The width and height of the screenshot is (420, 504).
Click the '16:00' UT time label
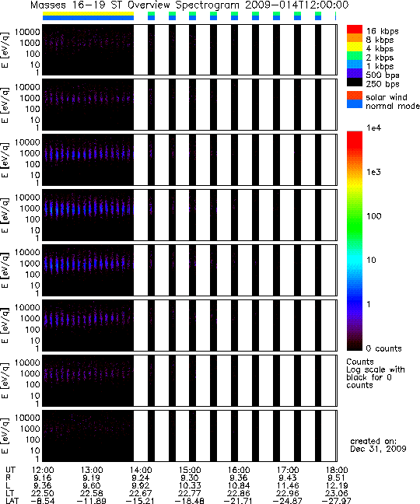coord(239,471)
